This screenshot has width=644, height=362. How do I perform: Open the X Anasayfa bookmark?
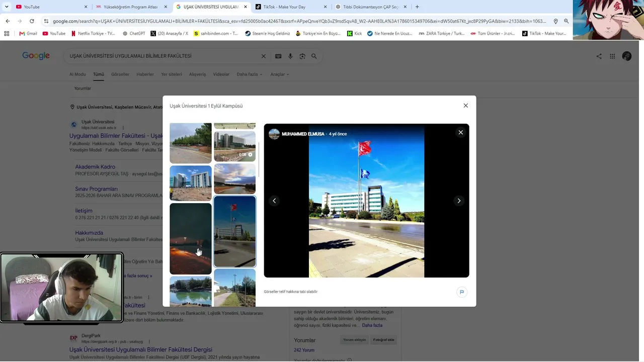[169, 34]
